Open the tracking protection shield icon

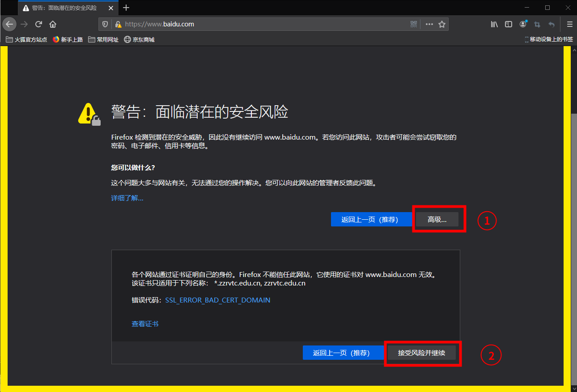[106, 24]
